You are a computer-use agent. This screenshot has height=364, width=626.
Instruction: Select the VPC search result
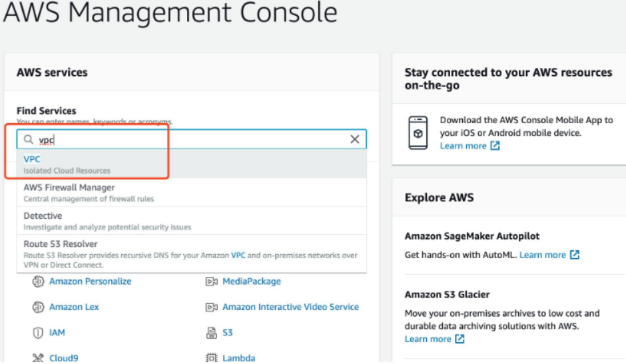(x=191, y=164)
